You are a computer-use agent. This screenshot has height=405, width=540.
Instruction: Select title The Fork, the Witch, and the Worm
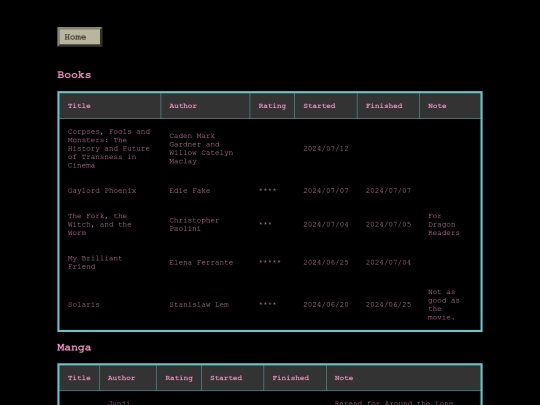100,224
